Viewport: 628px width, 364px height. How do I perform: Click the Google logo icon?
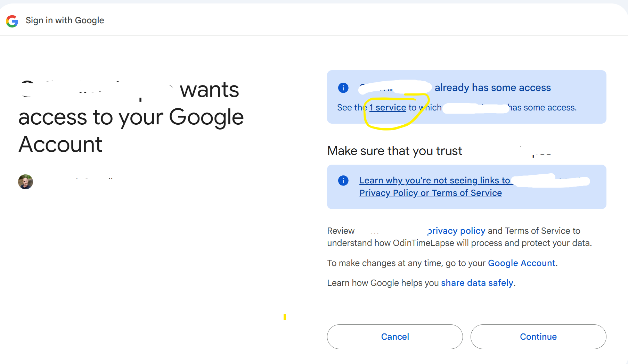coord(12,21)
